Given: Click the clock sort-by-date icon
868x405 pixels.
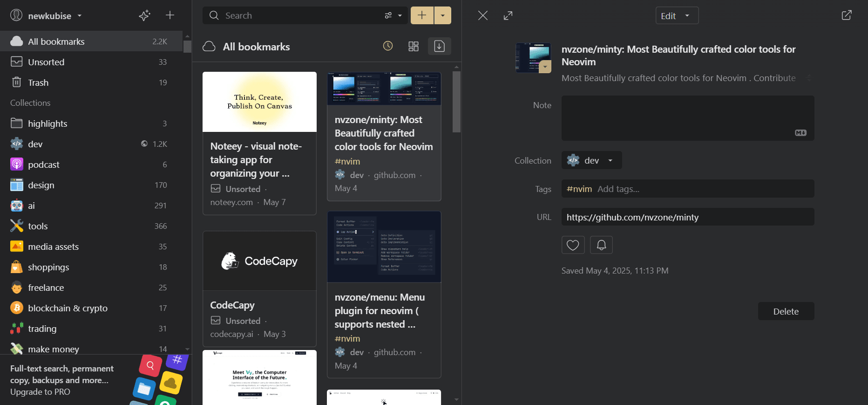Looking at the screenshot, I should [x=388, y=46].
